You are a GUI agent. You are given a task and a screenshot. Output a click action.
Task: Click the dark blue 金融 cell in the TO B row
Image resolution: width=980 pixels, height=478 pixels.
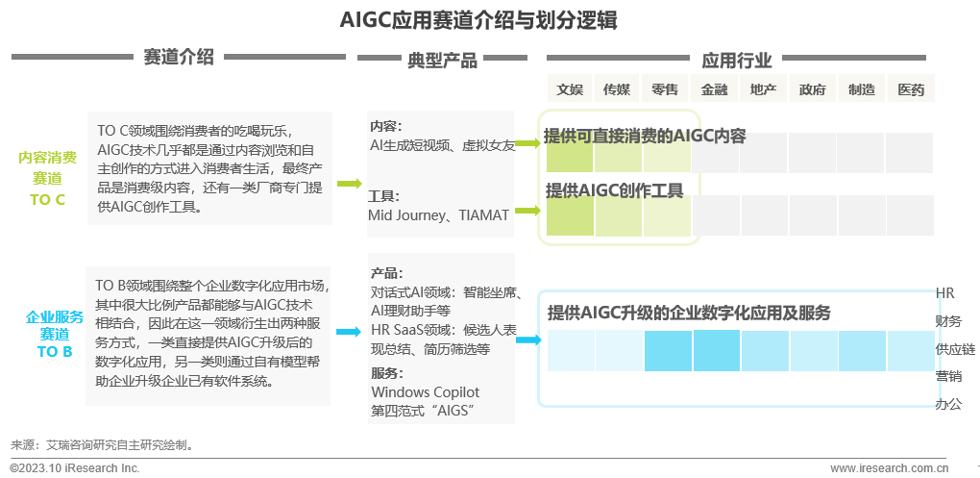click(716, 350)
